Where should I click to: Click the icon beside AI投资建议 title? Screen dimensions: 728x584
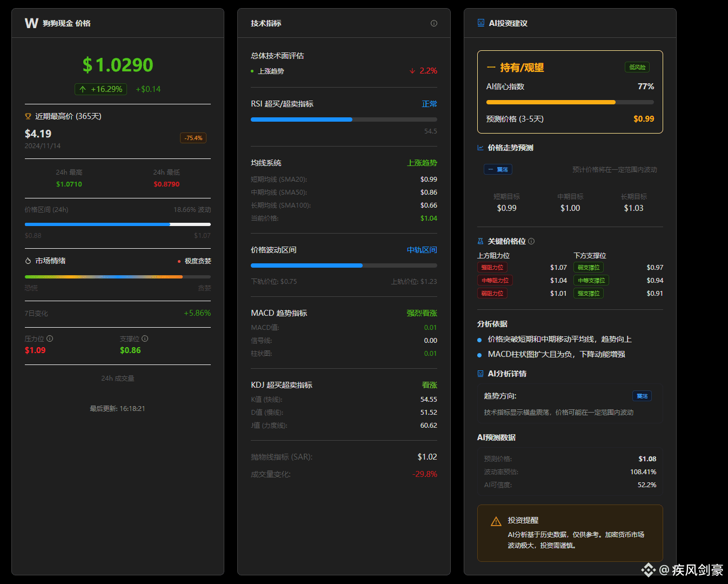pos(481,23)
